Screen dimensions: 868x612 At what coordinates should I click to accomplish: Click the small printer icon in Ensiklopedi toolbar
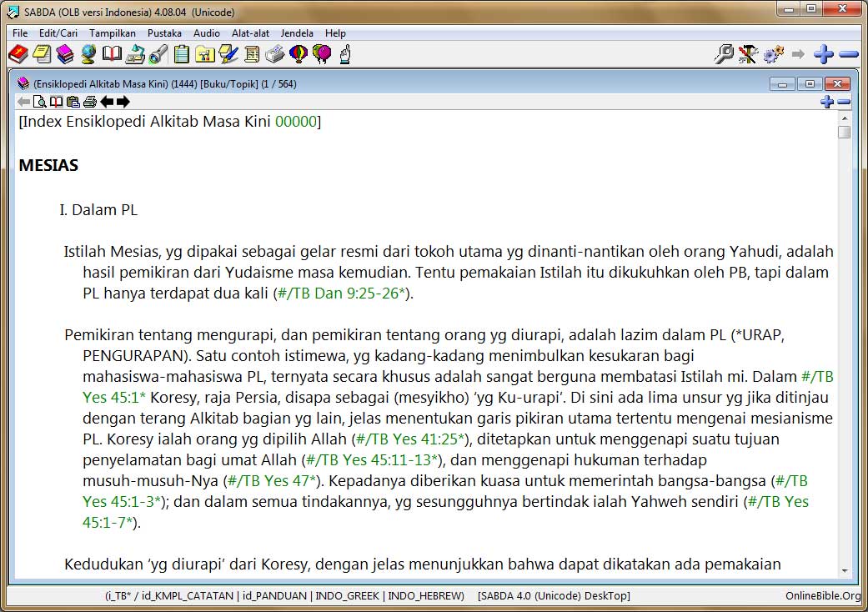pos(90,102)
